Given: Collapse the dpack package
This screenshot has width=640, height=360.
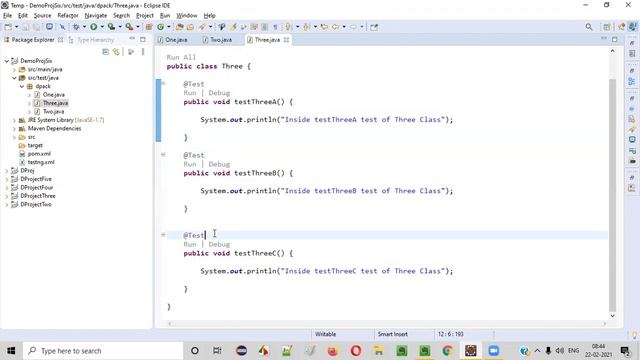Looking at the screenshot, I should [22, 86].
